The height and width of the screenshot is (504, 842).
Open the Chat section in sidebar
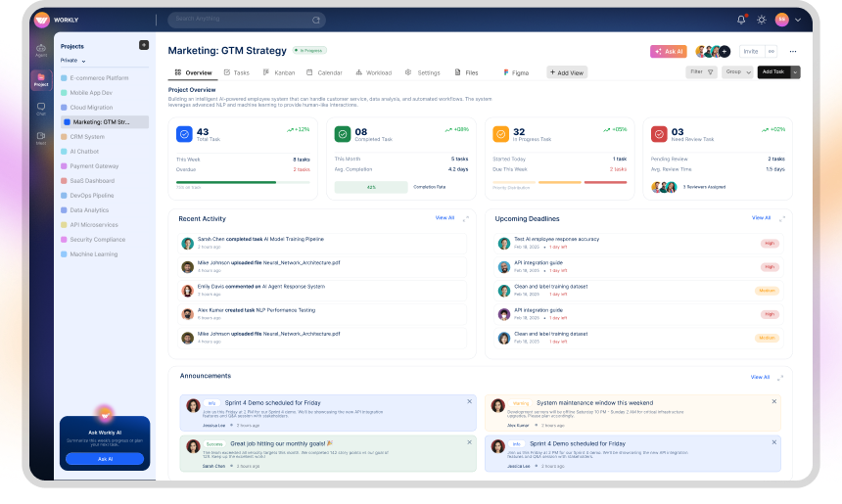pos(41,108)
